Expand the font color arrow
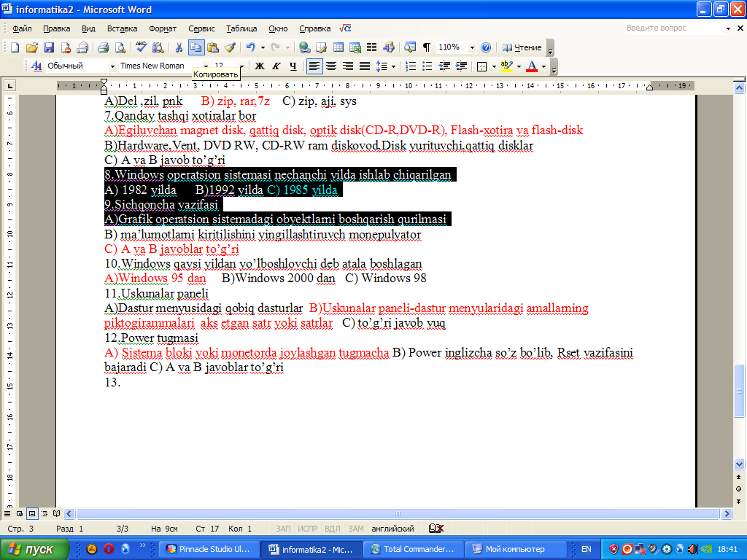Screen dimensions: 747x560 point(543,66)
